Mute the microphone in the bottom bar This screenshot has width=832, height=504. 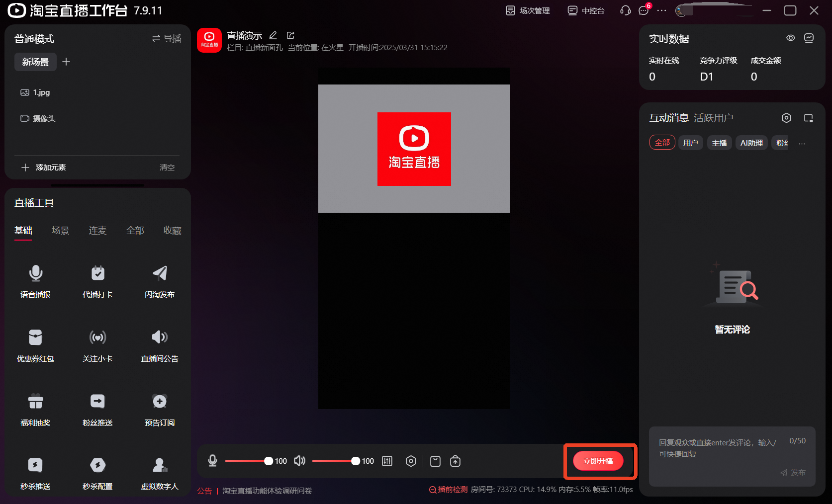[212, 461]
